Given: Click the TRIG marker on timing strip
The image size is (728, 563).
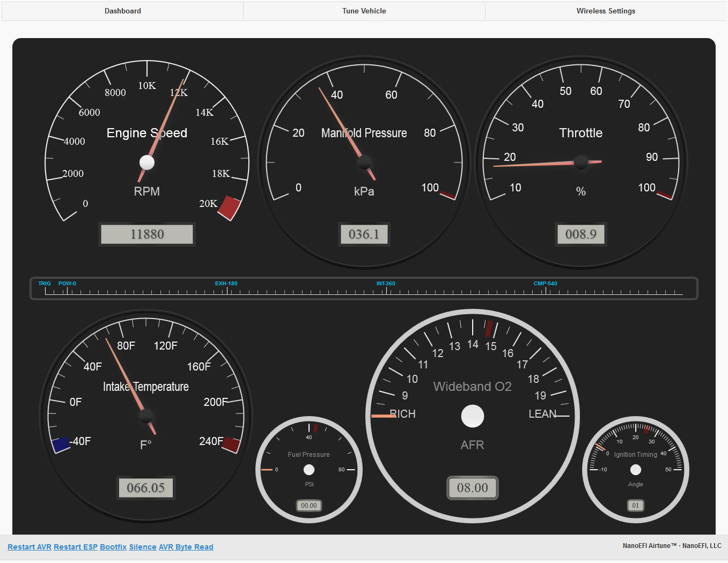Looking at the screenshot, I should (45, 284).
